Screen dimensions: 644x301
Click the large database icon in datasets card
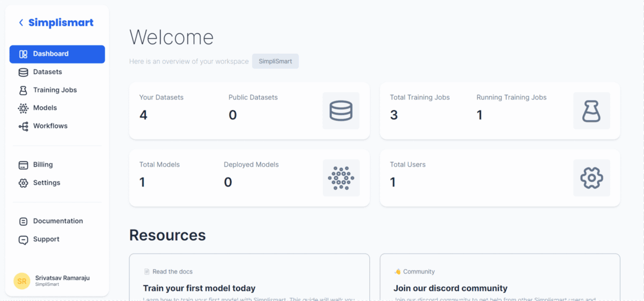coord(341,111)
